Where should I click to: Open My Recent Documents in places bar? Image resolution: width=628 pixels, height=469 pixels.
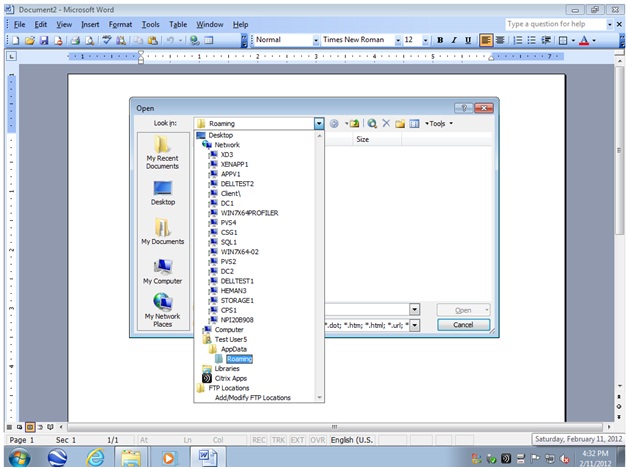[162, 155]
